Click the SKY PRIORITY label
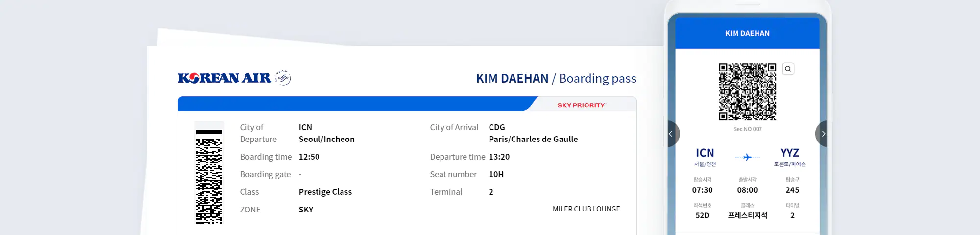 click(x=581, y=105)
